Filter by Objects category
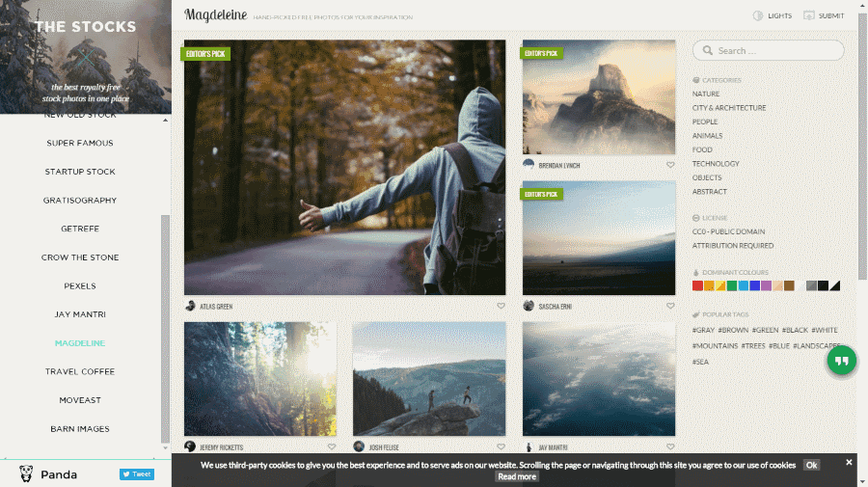This screenshot has height=487, width=868. [x=707, y=177]
